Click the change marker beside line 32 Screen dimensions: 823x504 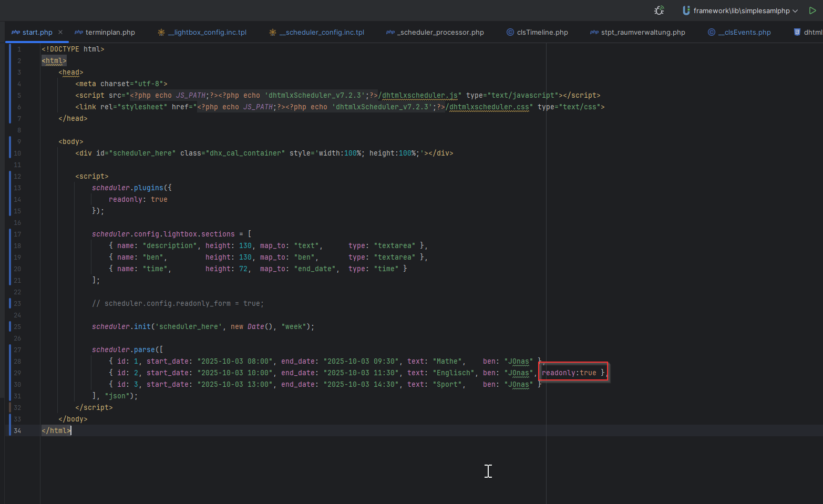(x=10, y=408)
